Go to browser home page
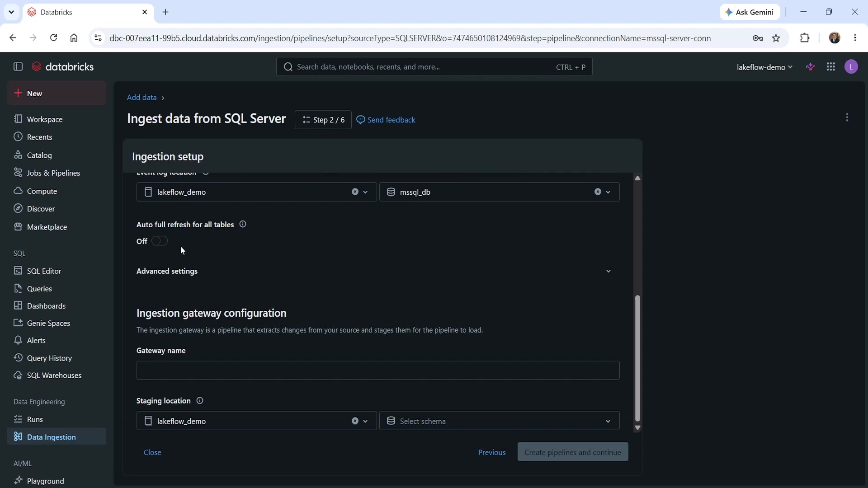 pyautogui.click(x=74, y=38)
